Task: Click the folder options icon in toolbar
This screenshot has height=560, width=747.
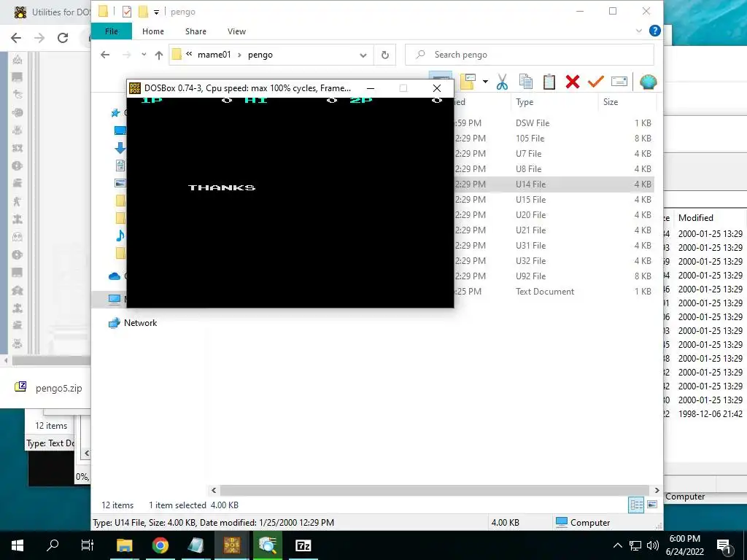Action: [x=468, y=82]
